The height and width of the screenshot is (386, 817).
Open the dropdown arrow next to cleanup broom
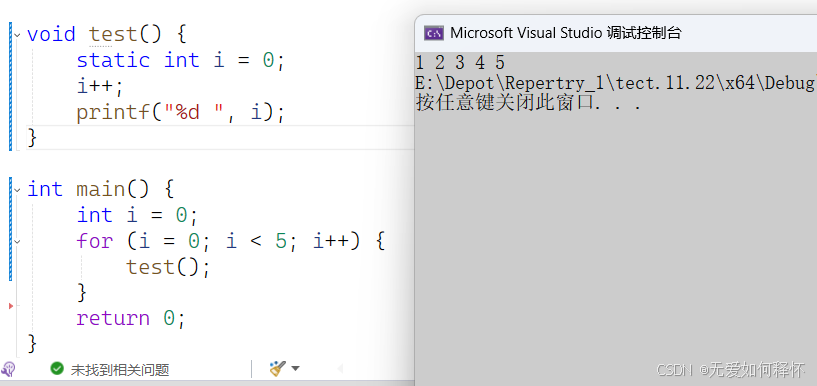coord(295,369)
